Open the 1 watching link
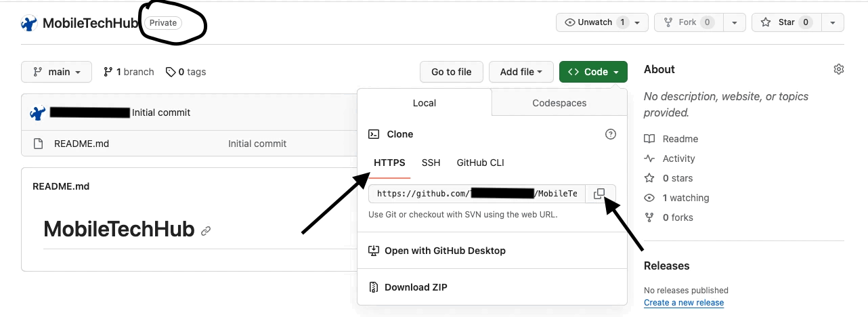This screenshot has height=317, width=868. point(676,198)
